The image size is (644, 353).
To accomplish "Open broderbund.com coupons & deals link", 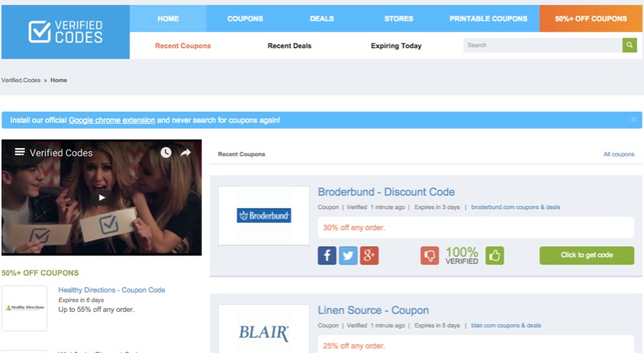I will coord(515,207).
